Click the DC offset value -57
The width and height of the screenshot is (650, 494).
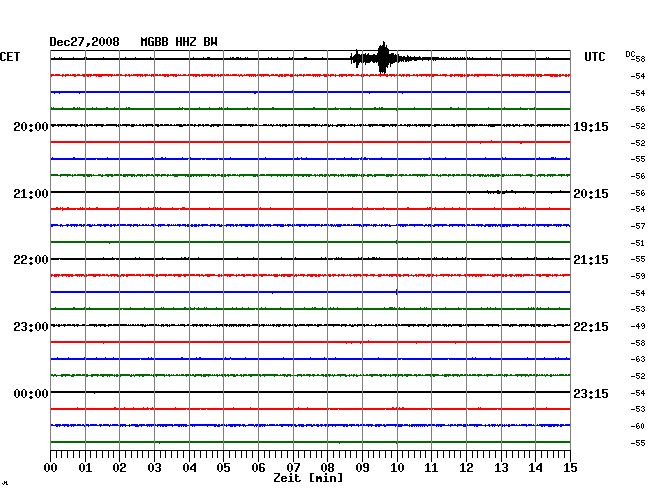[x=638, y=226]
